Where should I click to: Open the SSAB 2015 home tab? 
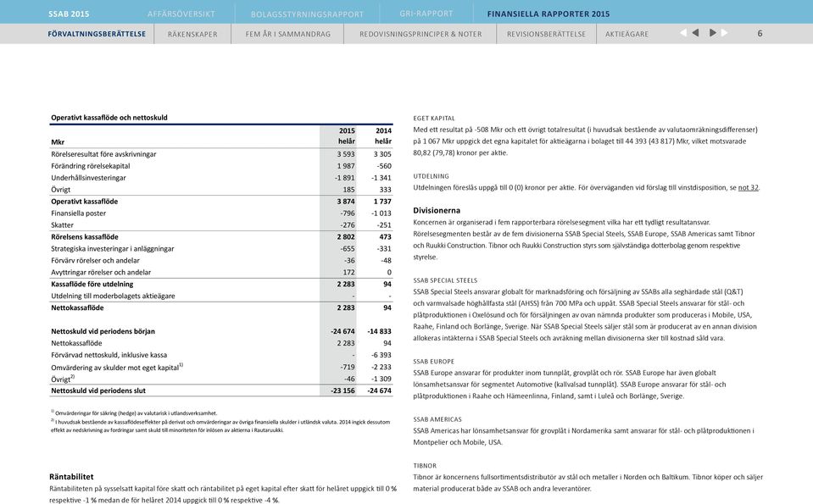tap(69, 14)
